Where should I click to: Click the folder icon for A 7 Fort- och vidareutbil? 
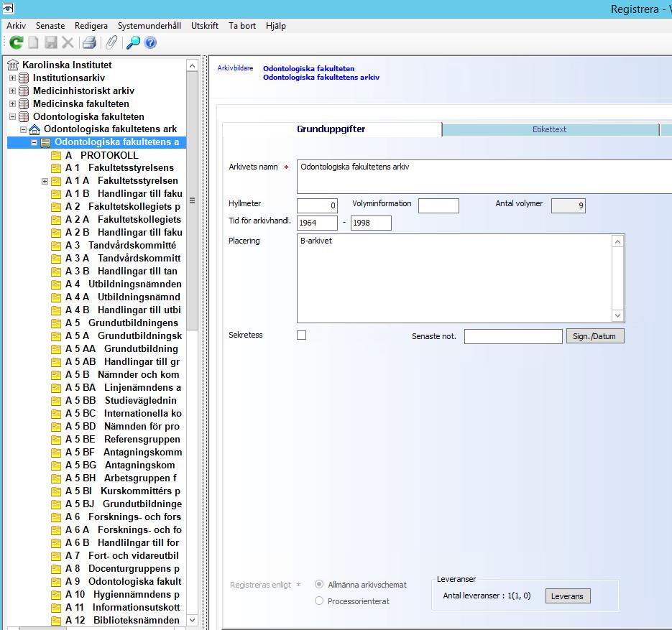point(56,556)
